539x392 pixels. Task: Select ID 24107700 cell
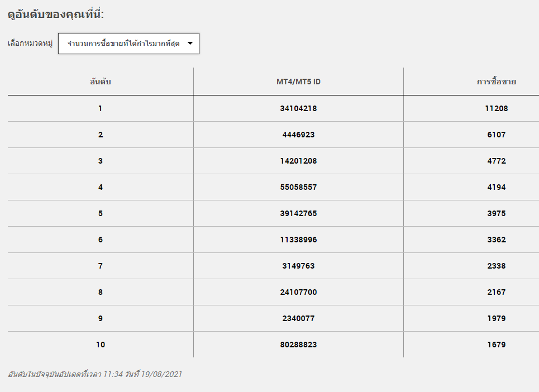click(298, 292)
